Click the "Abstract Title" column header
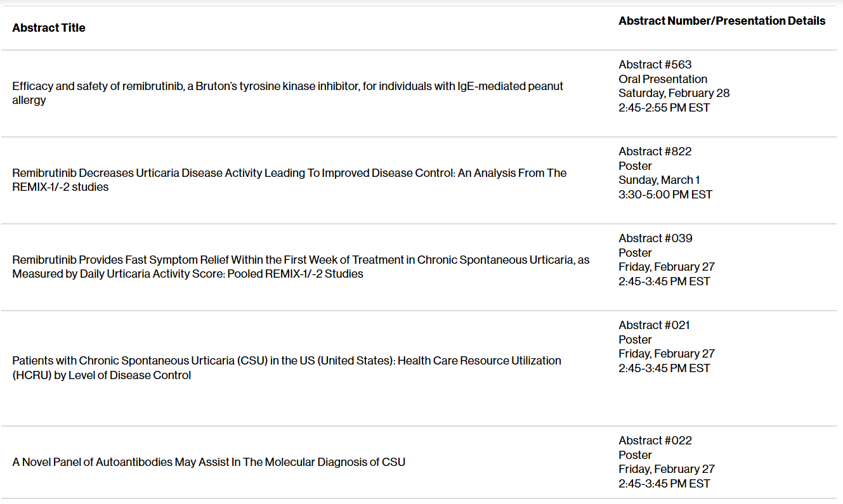 click(49, 28)
